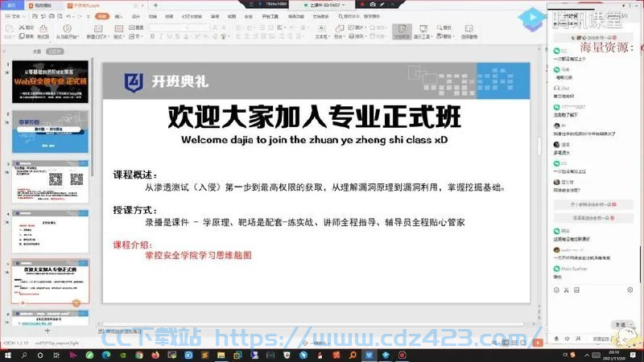This screenshot has height=362, width=644.
Task: Click the New Slide (新建幻灯片) icon
Action: coord(97,28)
